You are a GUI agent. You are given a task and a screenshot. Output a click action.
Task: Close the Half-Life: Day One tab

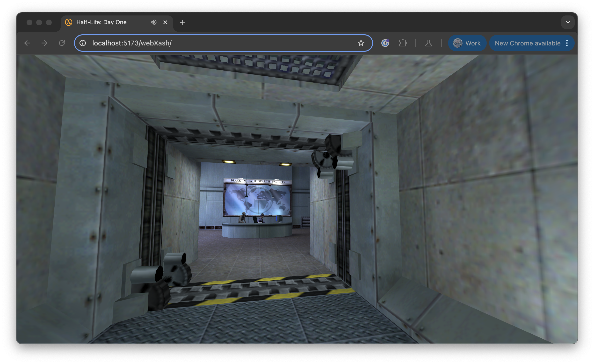(x=165, y=22)
